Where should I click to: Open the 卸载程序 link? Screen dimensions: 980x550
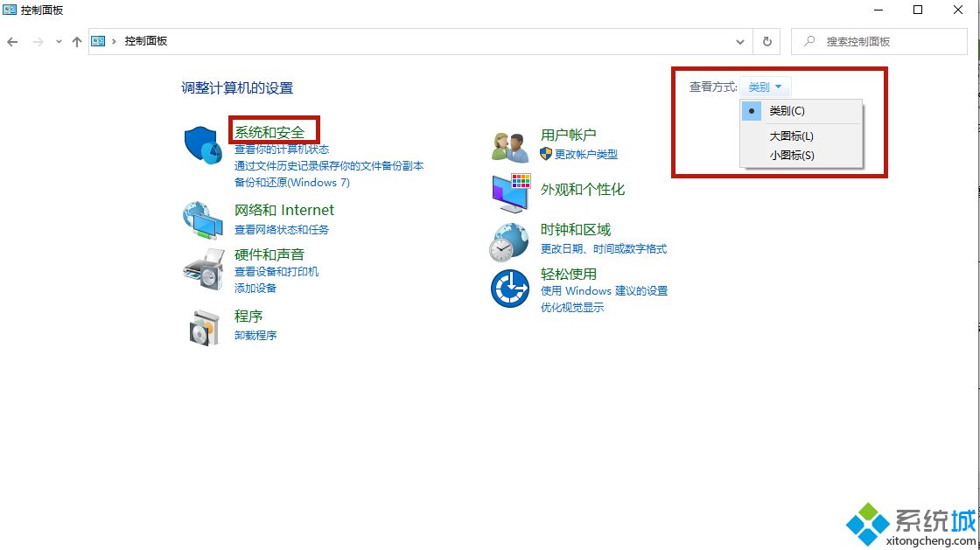click(x=255, y=335)
